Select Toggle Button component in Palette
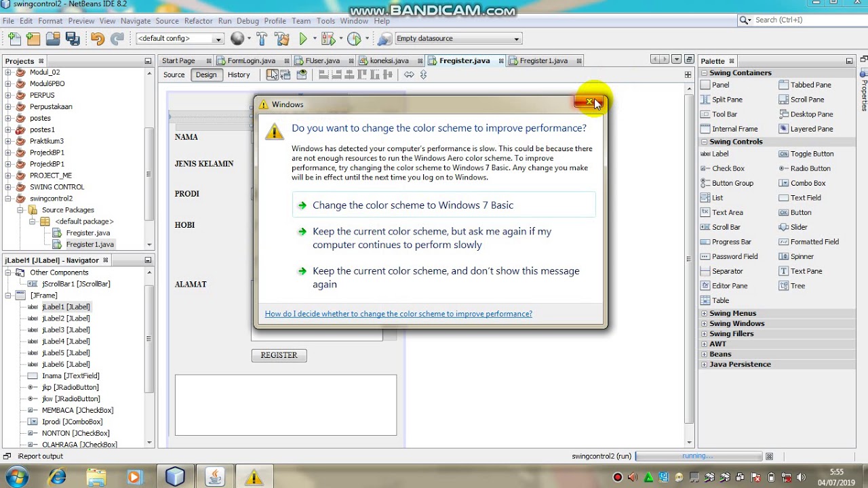The width and height of the screenshot is (868, 488). [806, 154]
